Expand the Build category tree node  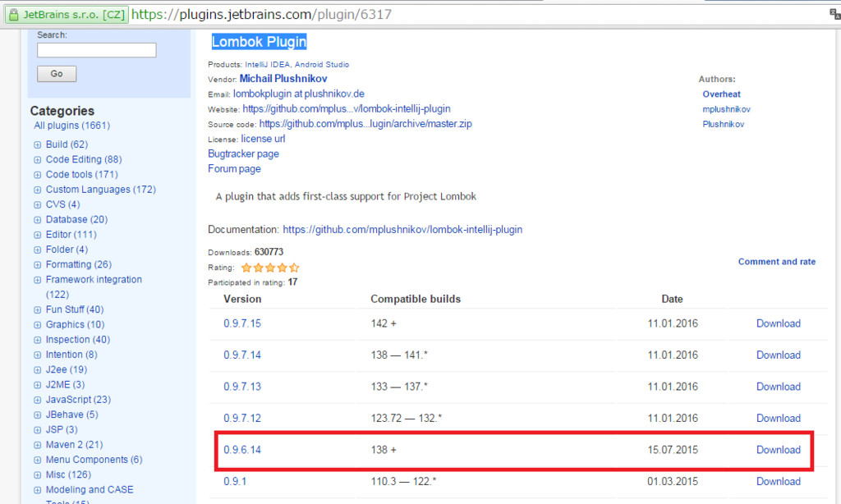click(x=38, y=144)
